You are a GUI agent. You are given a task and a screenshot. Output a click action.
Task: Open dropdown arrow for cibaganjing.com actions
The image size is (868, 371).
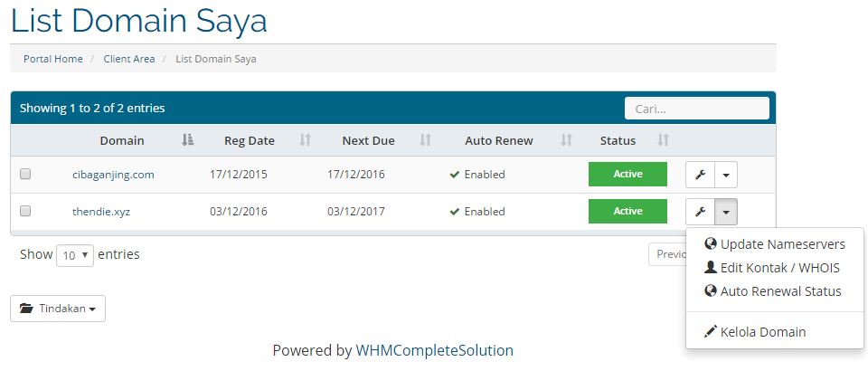point(726,175)
